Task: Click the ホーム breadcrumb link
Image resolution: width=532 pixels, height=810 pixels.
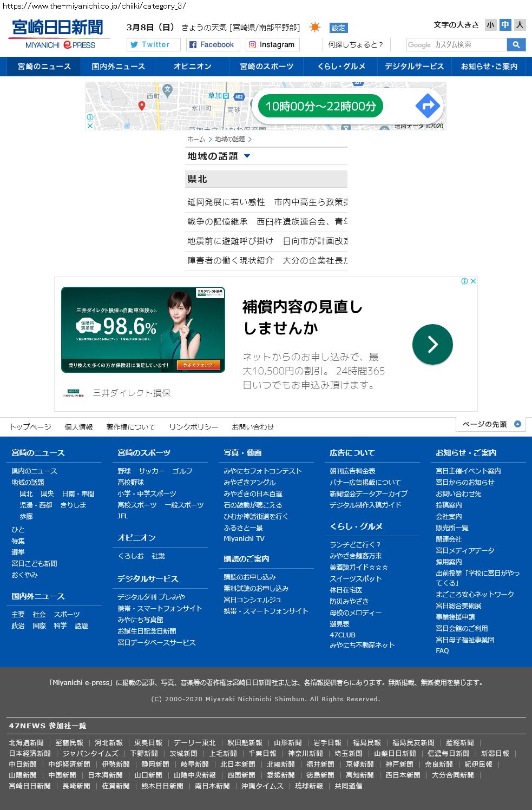Action: [196, 139]
